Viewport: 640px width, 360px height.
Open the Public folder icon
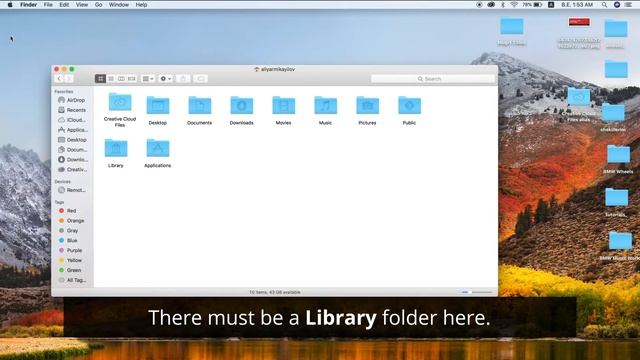409,106
